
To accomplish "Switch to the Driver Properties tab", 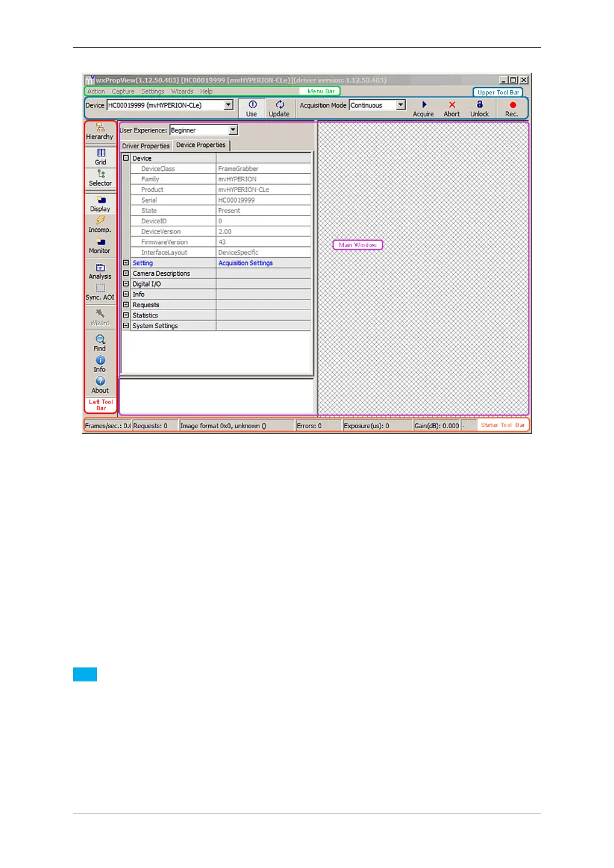I will tap(146, 146).
